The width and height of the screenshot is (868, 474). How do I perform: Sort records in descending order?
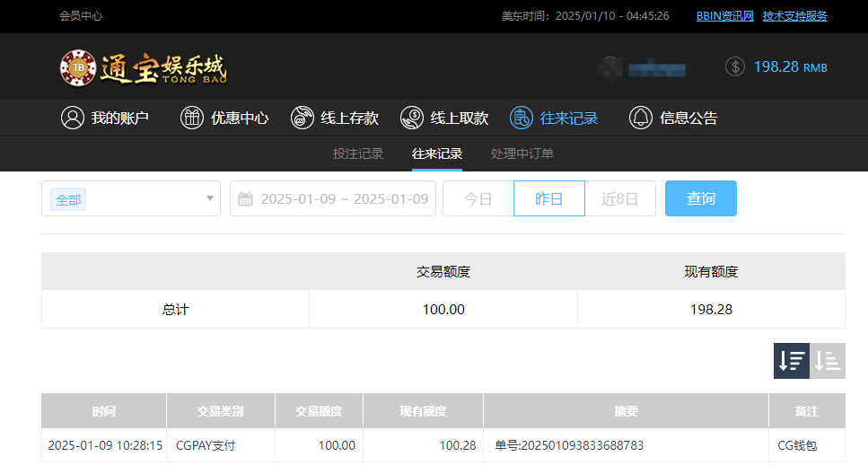coord(791,361)
